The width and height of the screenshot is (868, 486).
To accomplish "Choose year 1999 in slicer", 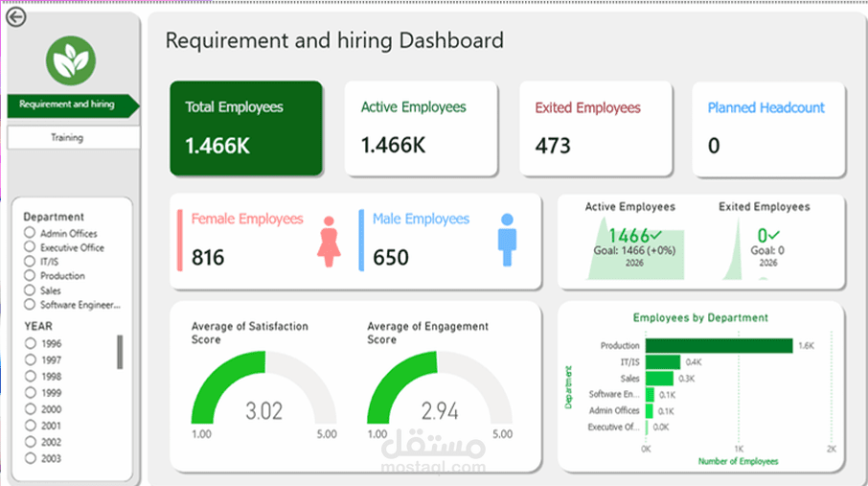I will click(x=30, y=392).
